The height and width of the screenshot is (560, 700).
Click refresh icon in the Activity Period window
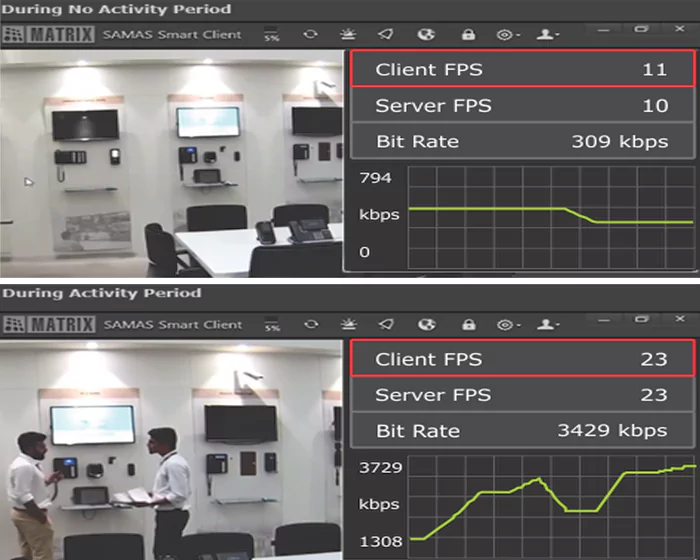(x=311, y=324)
